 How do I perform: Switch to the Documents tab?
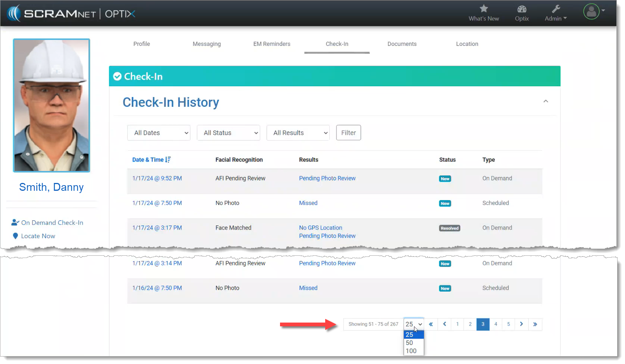402,44
